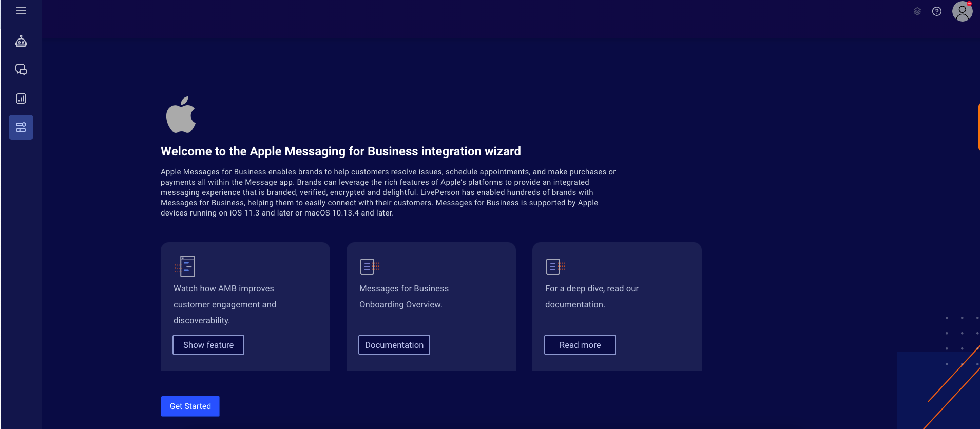Open the Documentation button
The height and width of the screenshot is (429, 980).
click(394, 345)
